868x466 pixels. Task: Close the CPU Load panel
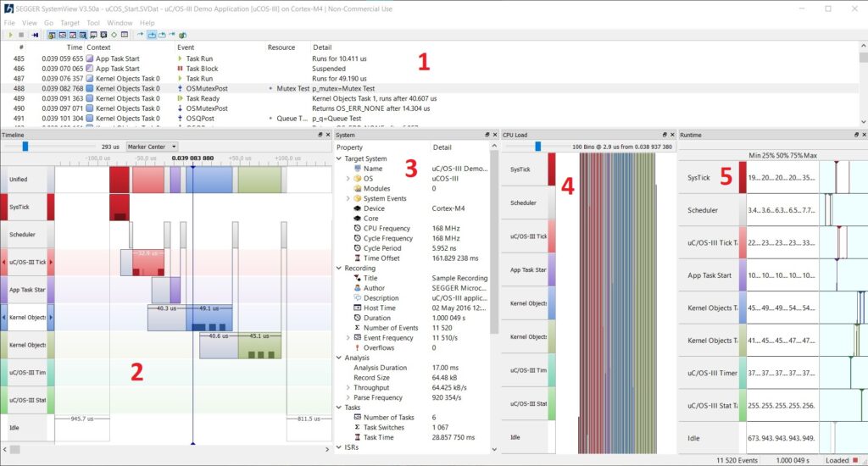pyautogui.click(x=672, y=135)
